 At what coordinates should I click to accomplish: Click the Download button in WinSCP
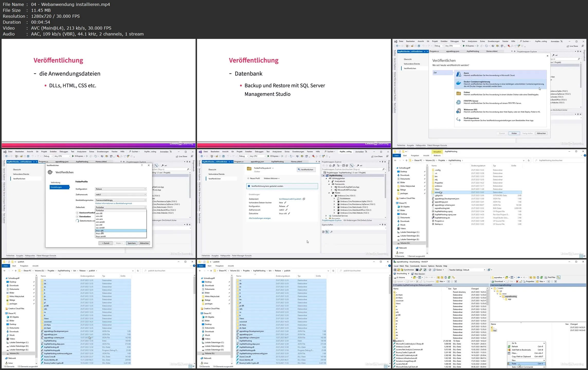coord(497,282)
